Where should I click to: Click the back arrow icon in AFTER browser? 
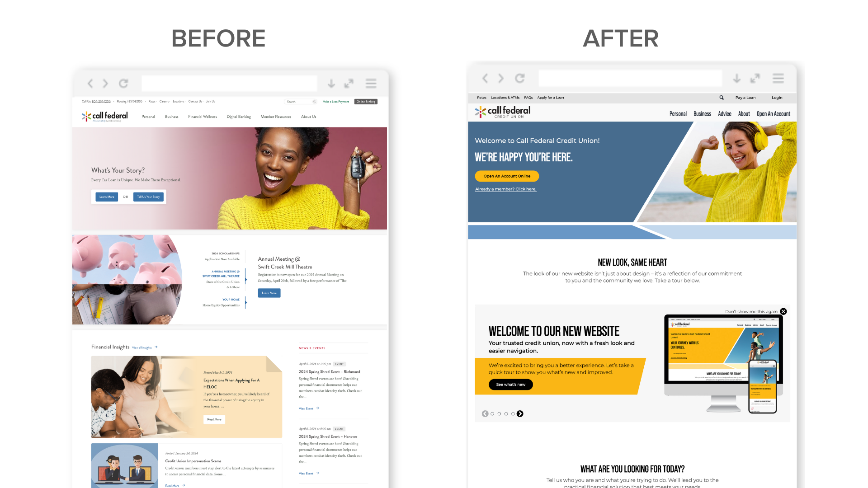point(485,79)
